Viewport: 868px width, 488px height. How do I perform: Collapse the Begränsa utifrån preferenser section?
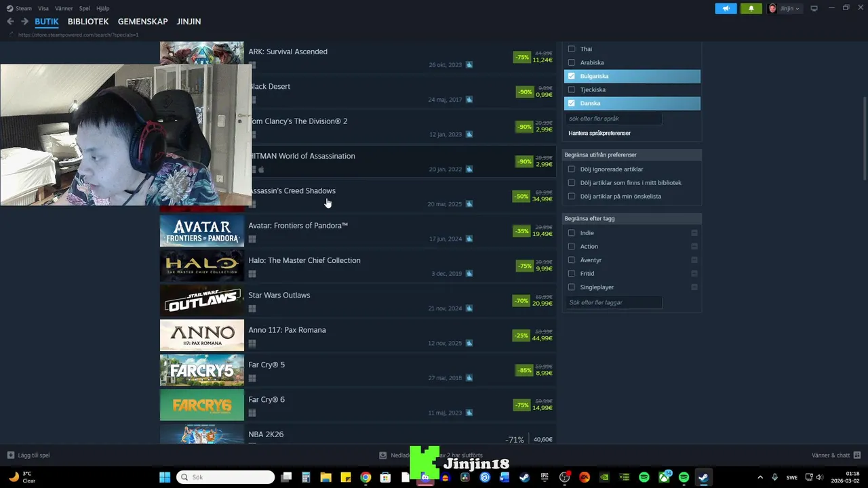632,155
